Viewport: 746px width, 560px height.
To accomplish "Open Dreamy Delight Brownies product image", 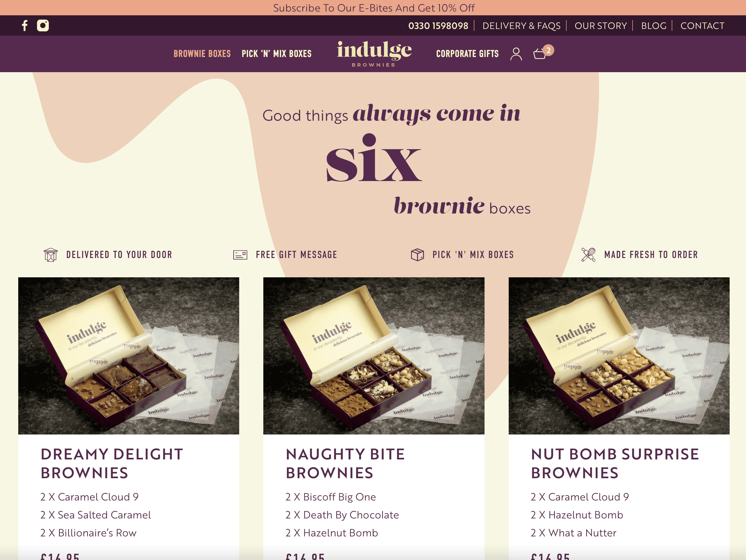I will point(128,356).
